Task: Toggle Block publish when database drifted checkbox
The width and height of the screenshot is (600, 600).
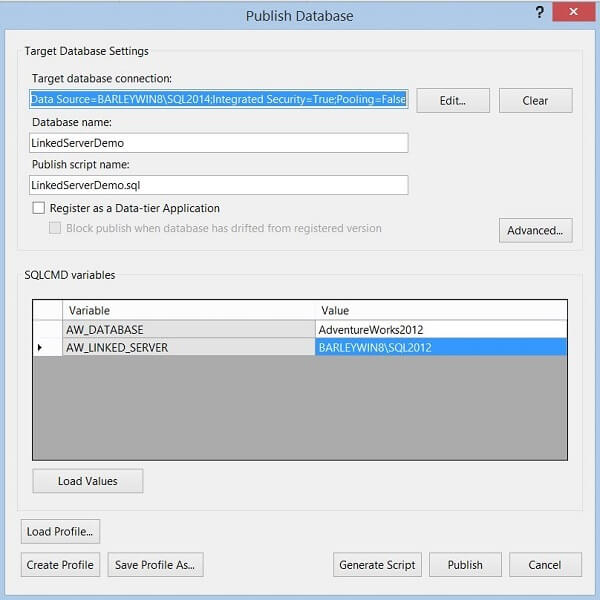Action: click(56, 228)
